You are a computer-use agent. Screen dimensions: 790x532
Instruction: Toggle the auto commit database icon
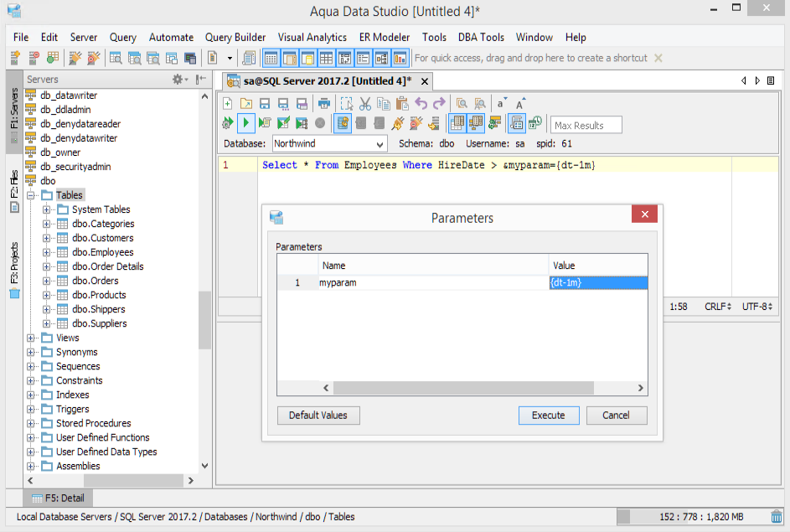342,123
